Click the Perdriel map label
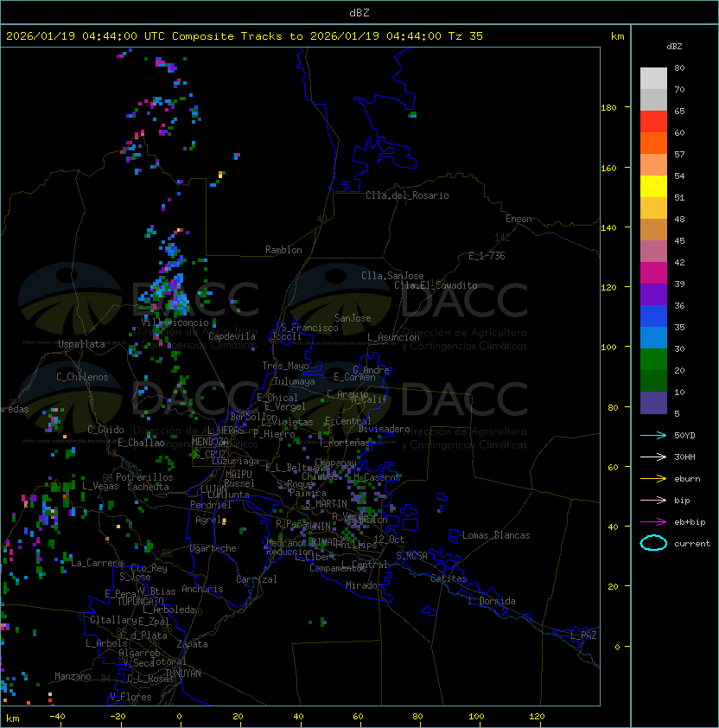The image size is (719, 728). pyautogui.click(x=211, y=505)
